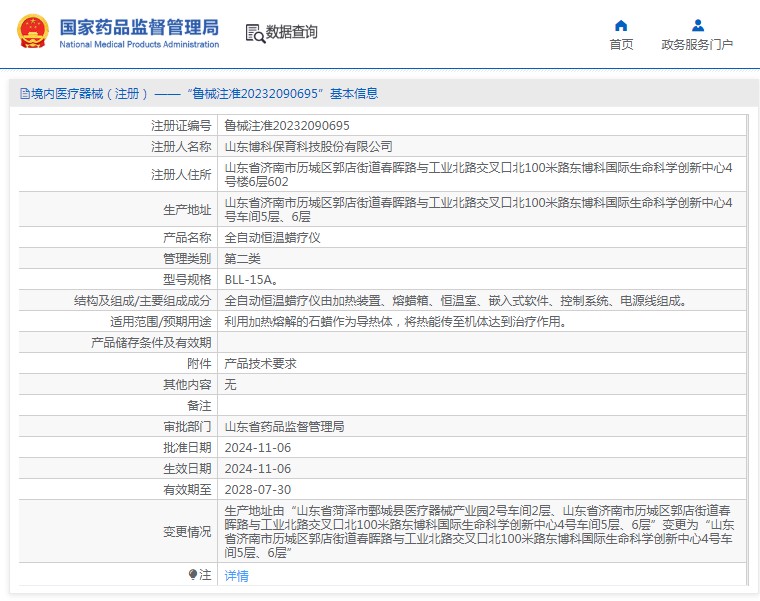Click the lightbulb icon beside 注

point(193,574)
